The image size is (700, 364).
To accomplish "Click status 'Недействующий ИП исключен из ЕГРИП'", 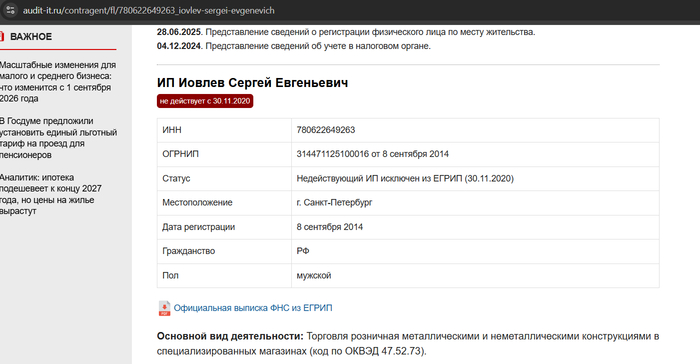I will [x=405, y=179].
